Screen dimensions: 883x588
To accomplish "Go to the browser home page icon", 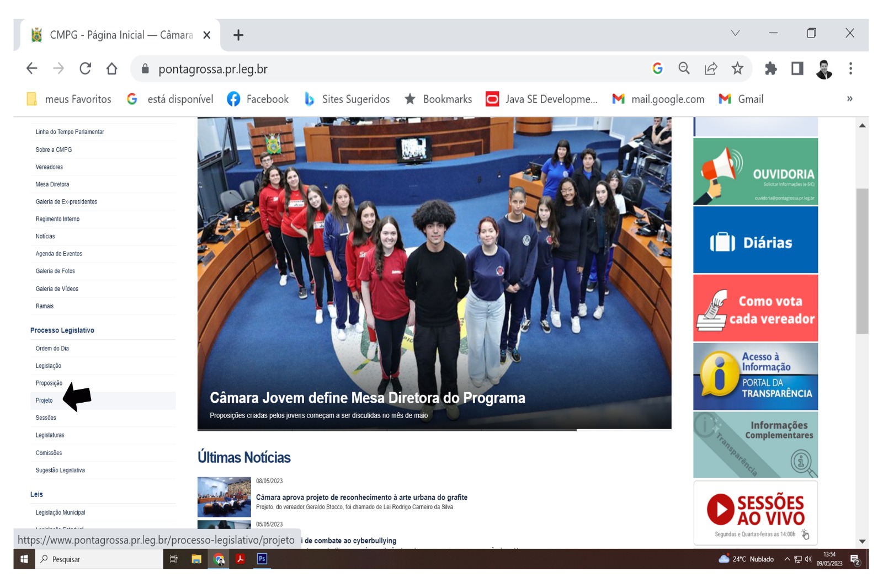I will (112, 68).
